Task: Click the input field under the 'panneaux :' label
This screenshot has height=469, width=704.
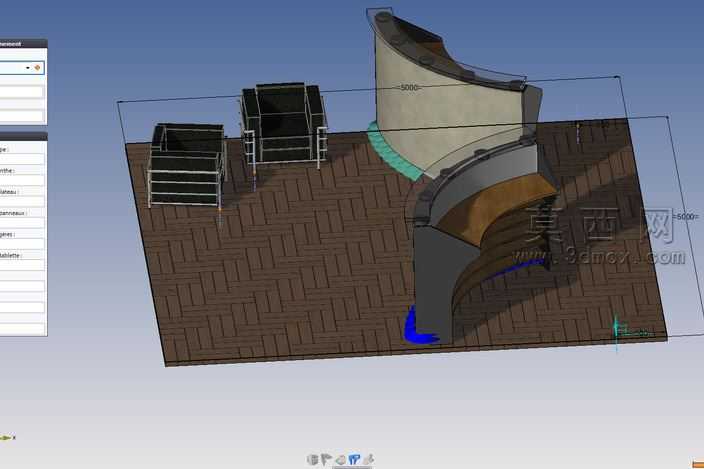Action: pos(22,223)
